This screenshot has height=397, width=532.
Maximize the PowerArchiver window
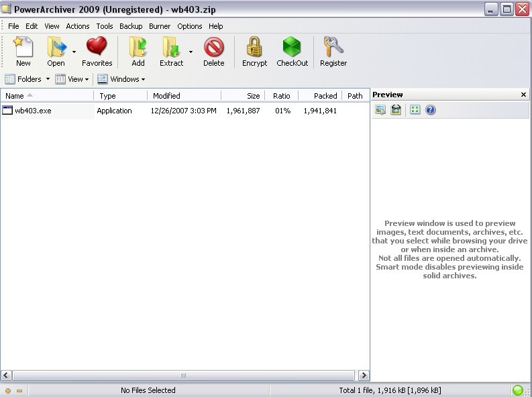click(507, 9)
